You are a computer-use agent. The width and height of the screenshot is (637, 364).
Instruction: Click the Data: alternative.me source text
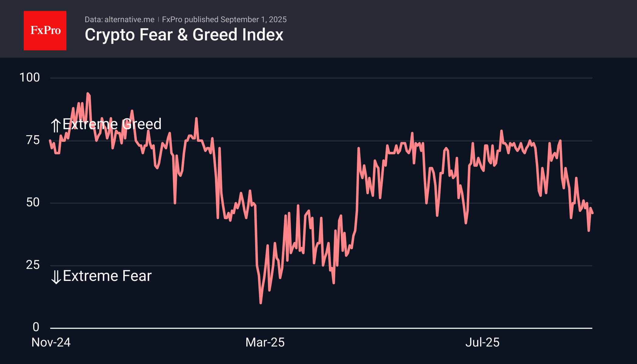click(119, 19)
